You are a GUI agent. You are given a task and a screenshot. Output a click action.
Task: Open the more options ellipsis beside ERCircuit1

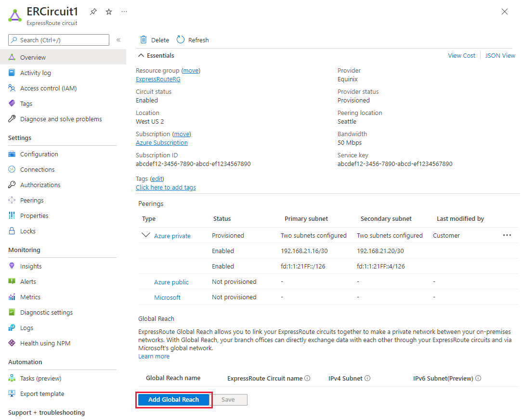[x=124, y=12]
